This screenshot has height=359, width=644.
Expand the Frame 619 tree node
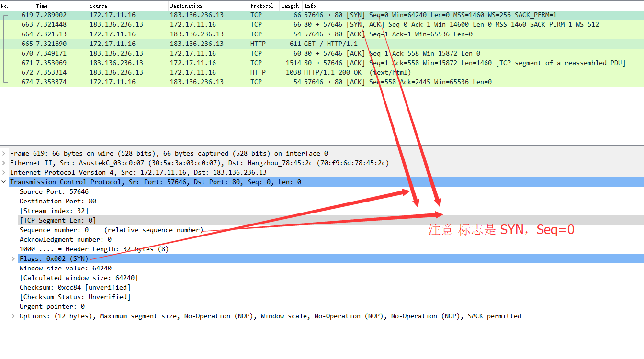pyautogui.click(x=4, y=154)
